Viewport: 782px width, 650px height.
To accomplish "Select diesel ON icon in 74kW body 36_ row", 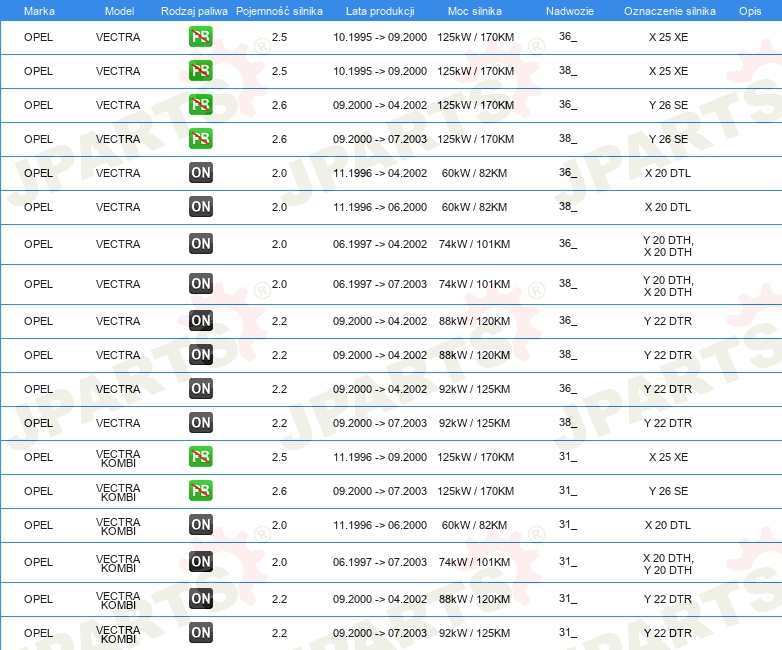I will coord(200,243).
